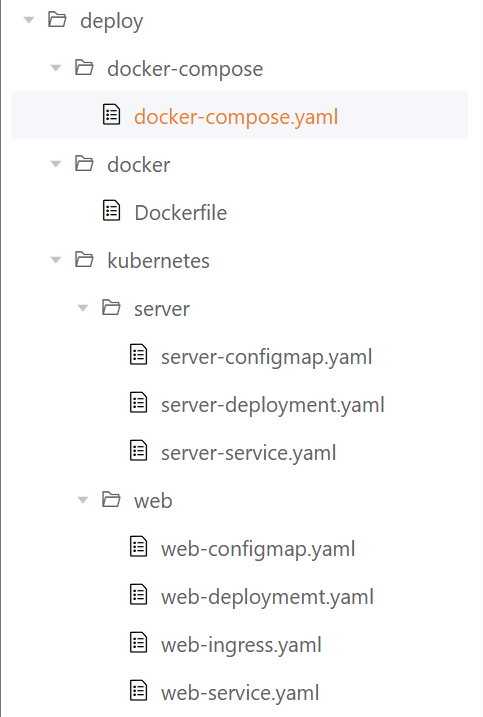Click the file icon beside docker-compose.yaml
The image size is (483, 717).
coord(111,115)
